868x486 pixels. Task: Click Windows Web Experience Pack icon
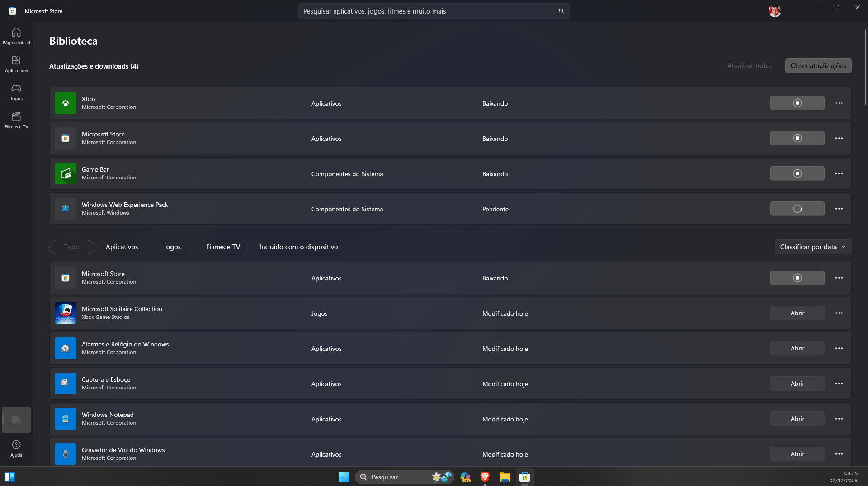pos(66,209)
